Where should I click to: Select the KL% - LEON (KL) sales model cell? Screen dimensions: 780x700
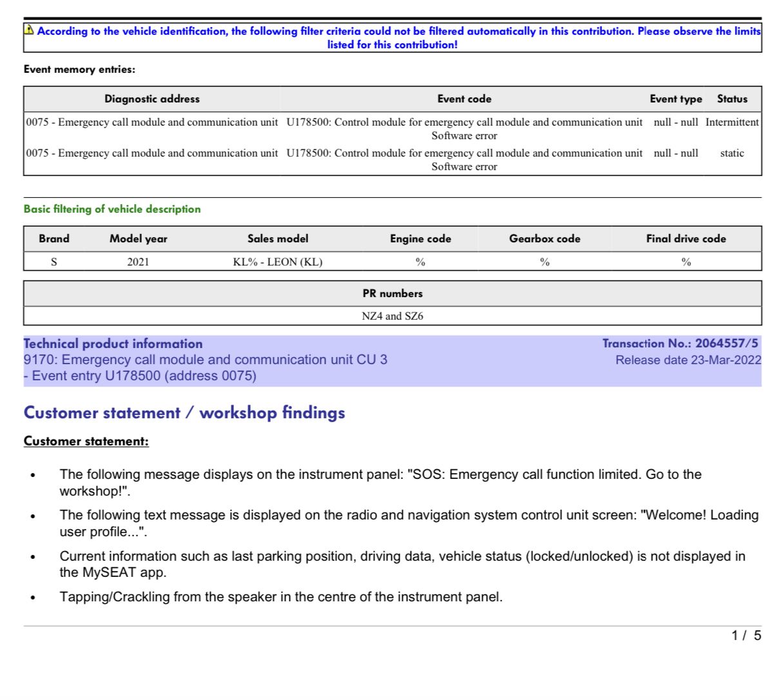[x=278, y=262]
